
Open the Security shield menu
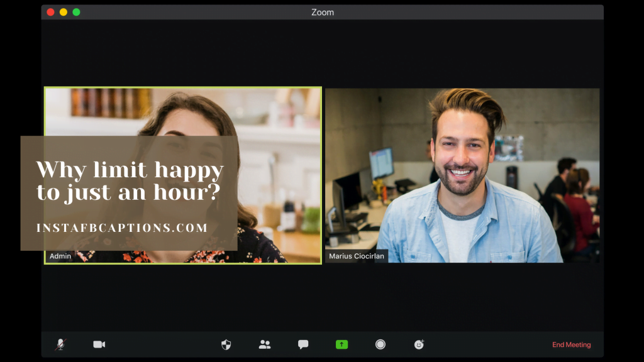click(x=226, y=344)
